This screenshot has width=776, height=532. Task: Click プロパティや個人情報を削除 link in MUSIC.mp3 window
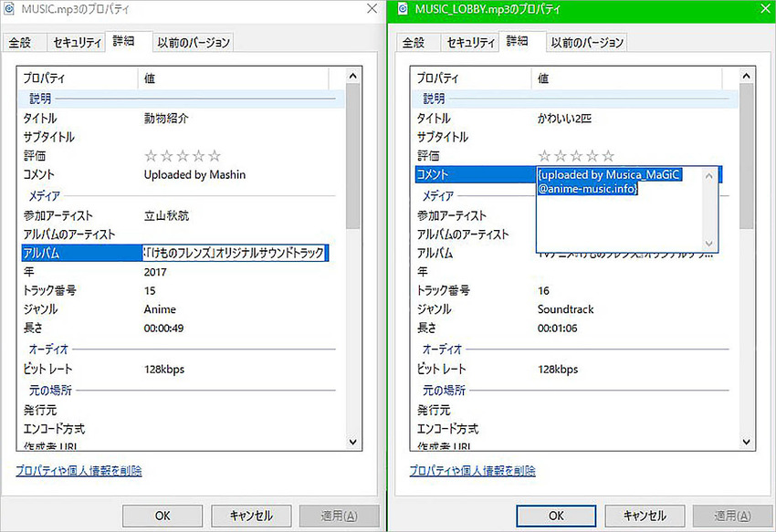[79, 470]
